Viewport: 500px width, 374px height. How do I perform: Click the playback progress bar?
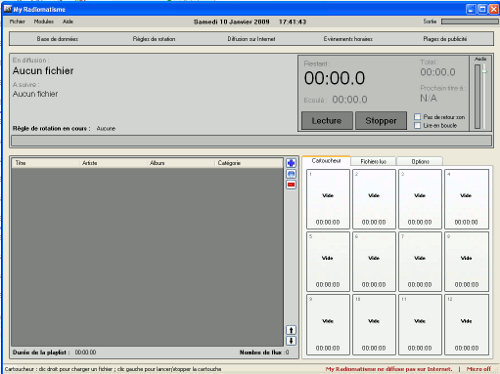click(252, 141)
